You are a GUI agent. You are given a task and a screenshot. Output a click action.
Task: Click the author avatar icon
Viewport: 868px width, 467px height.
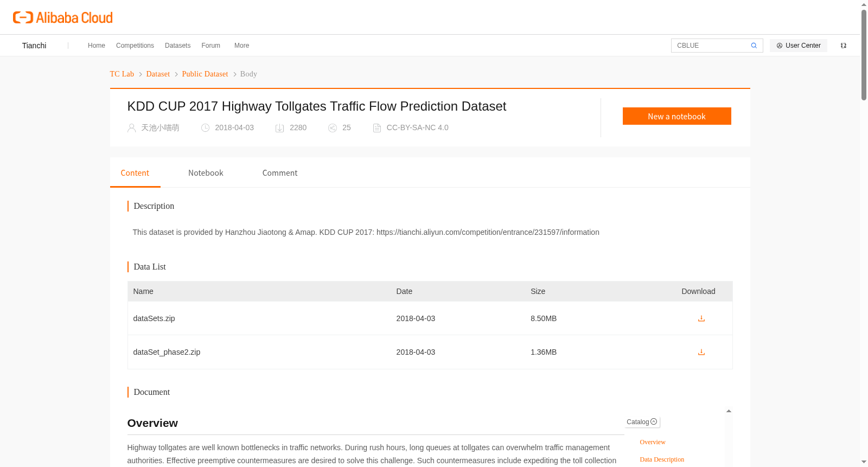tap(131, 128)
